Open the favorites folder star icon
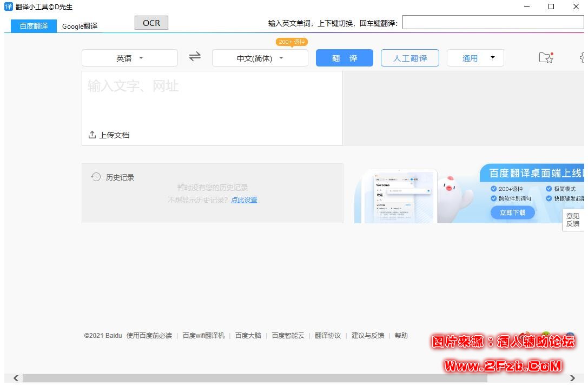588x386 pixels. [x=546, y=58]
